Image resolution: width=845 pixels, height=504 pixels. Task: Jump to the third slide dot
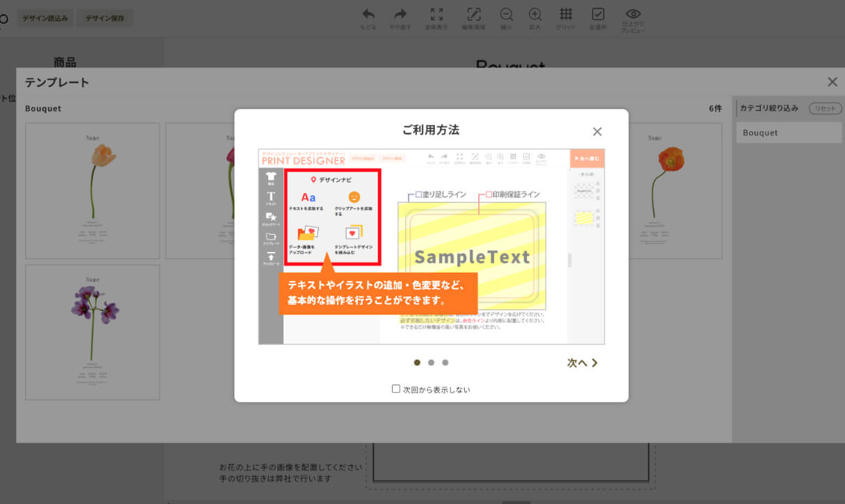click(x=445, y=362)
